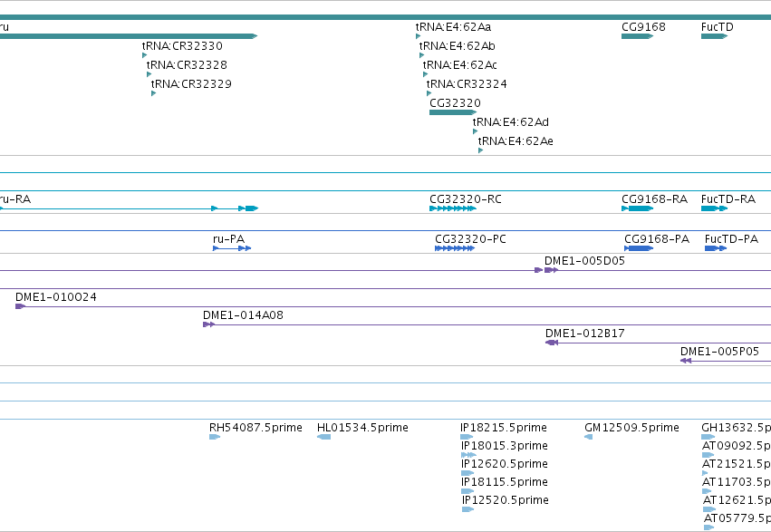This screenshot has width=771, height=532.
Task: Click the ru gene label at top left
Action: click(x=4, y=26)
